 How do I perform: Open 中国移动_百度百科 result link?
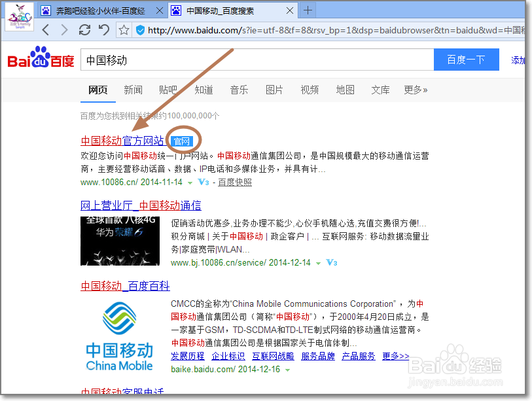pyautogui.click(x=125, y=286)
